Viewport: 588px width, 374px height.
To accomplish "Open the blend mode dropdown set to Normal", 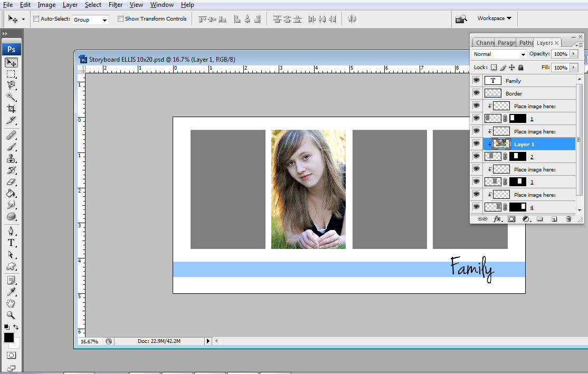I will tap(498, 54).
